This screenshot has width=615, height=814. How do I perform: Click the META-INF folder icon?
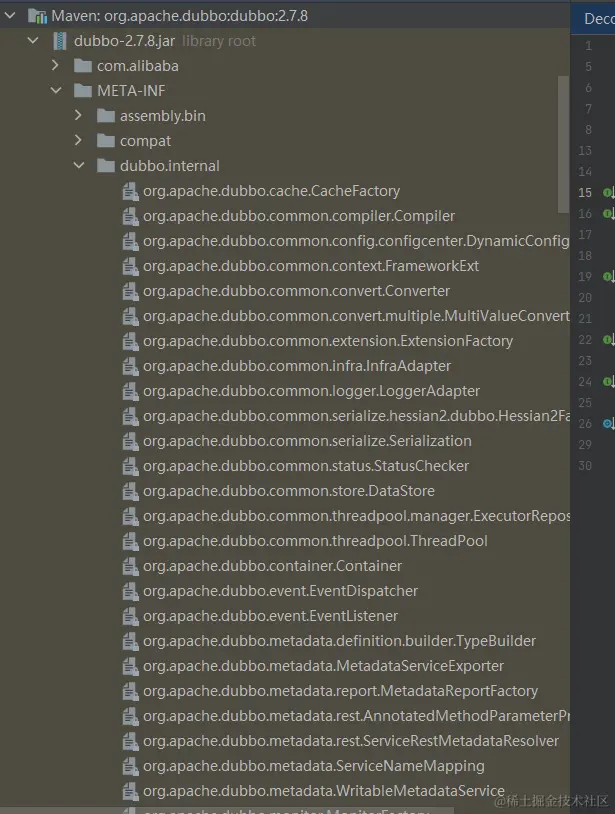(83, 91)
